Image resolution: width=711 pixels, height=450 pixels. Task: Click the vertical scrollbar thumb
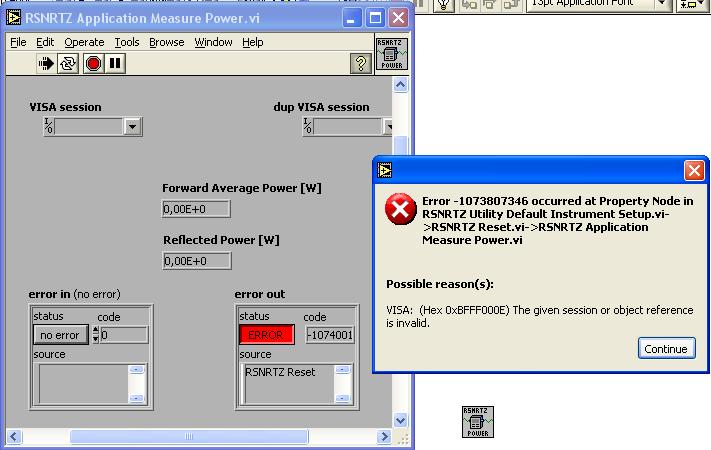(x=400, y=146)
